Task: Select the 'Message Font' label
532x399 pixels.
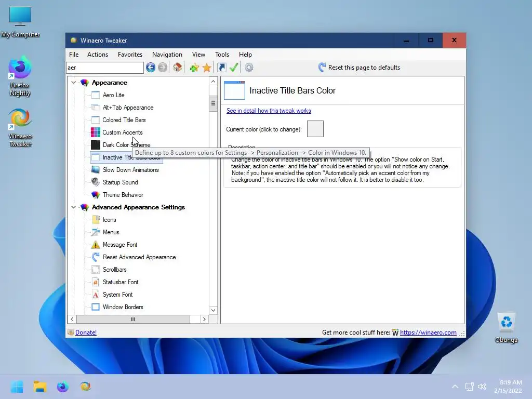Action: pos(120,245)
